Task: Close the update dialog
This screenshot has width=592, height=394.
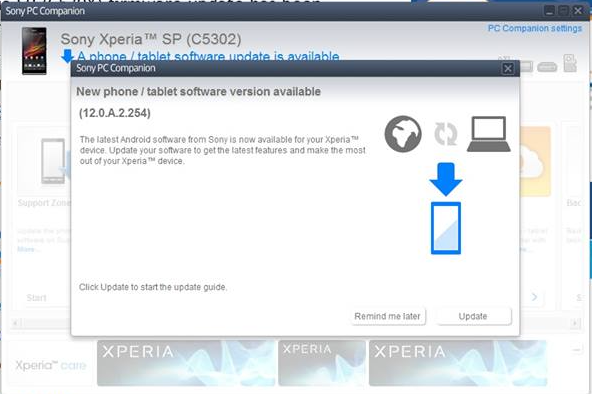Action: (x=508, y=69)
